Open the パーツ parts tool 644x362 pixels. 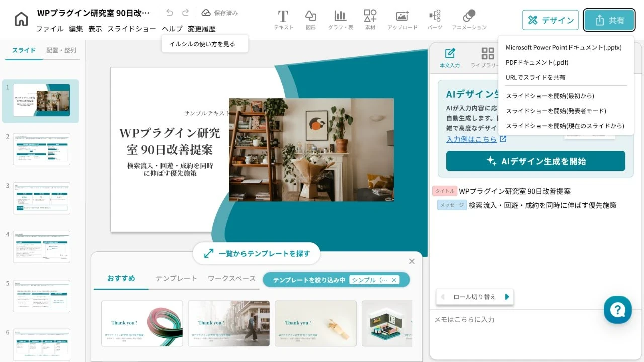tap(435, 20)
